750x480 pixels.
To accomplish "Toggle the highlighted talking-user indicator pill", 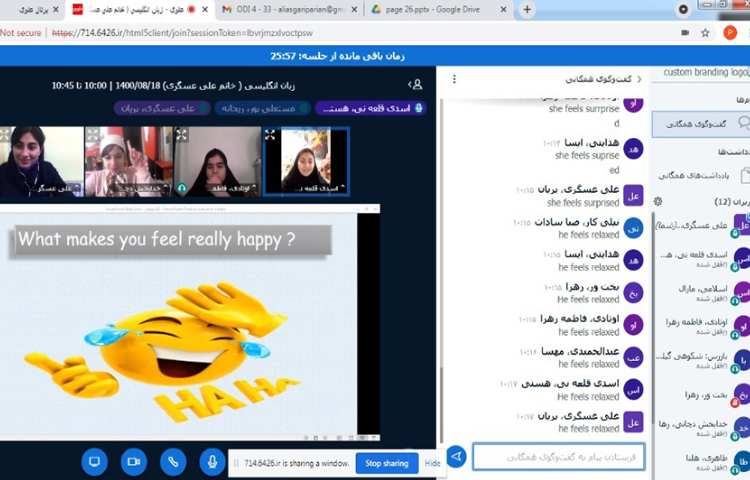I will click(371, 108).
